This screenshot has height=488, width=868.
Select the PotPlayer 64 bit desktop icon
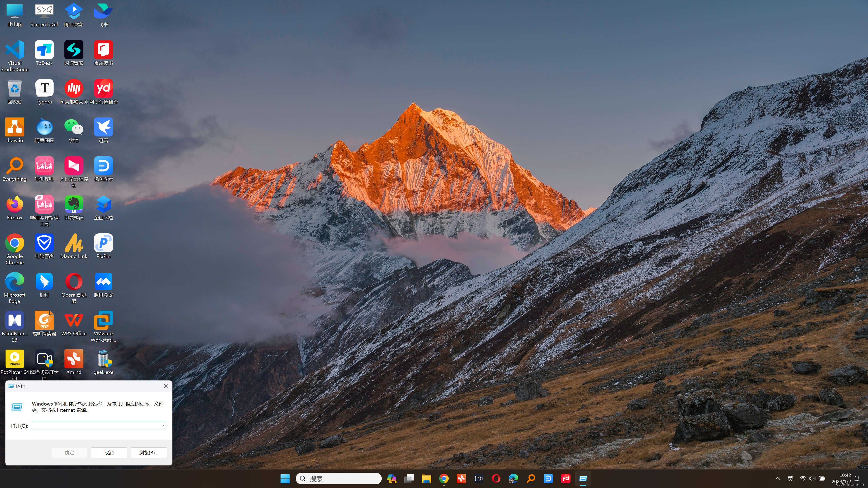(x=14, y=365)
